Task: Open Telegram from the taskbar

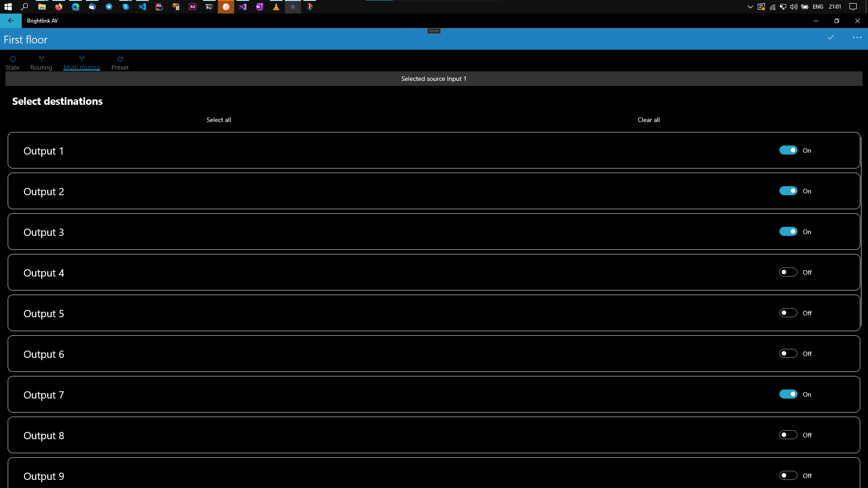Action: coord(109,7)
